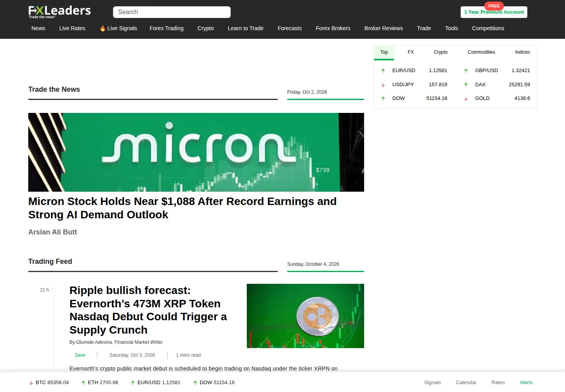Select the Top rates tab
The height and width of the screenshot is (392, 565).
click(384, 52)
